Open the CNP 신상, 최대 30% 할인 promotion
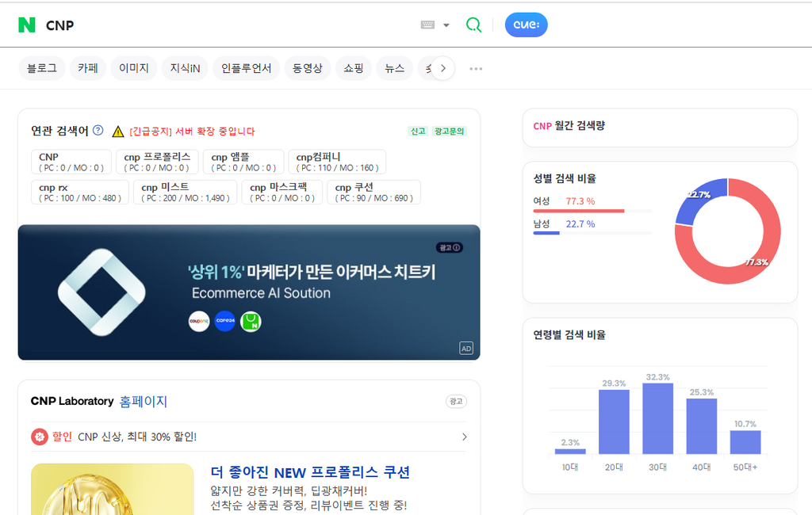Viewport: 812px width, 515px height. click(x=137, y=437)
